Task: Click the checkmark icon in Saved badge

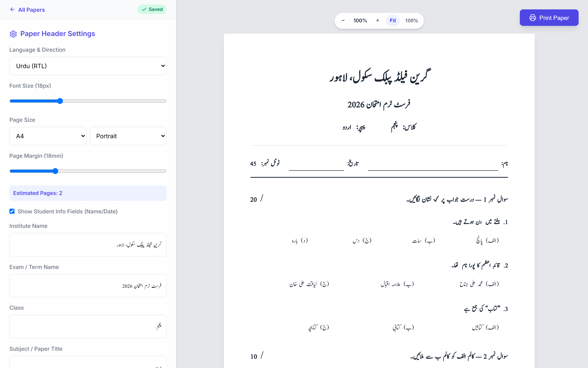Action: pyautogui.click(x=144, y=9)
